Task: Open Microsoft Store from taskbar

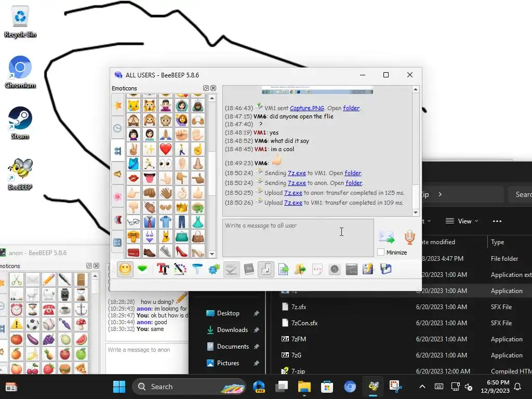Action: pyautogui.click(x=327, y=387)
